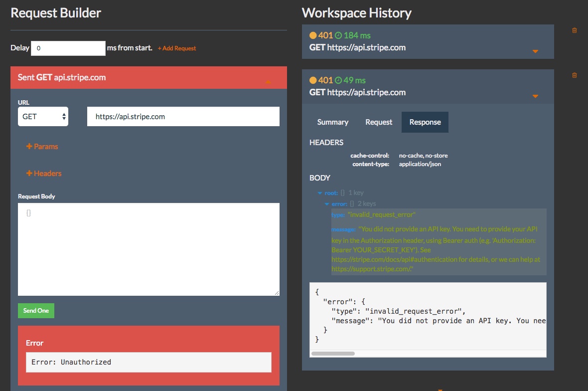This screenshot has width=588, height=391.
Task: Click the horizontal scrollbar under the raw JSON
Action: [333, 354]
